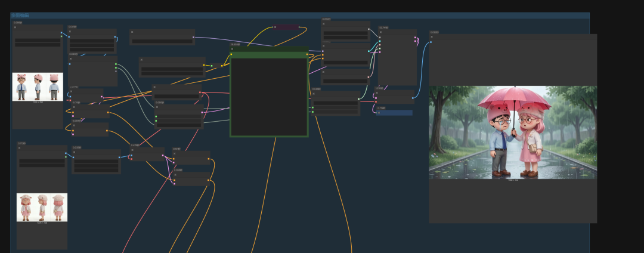This screenshot has width=644, height=253.
Task: Collapse the umbrella image preview node
Action: (x=432, y=37)
